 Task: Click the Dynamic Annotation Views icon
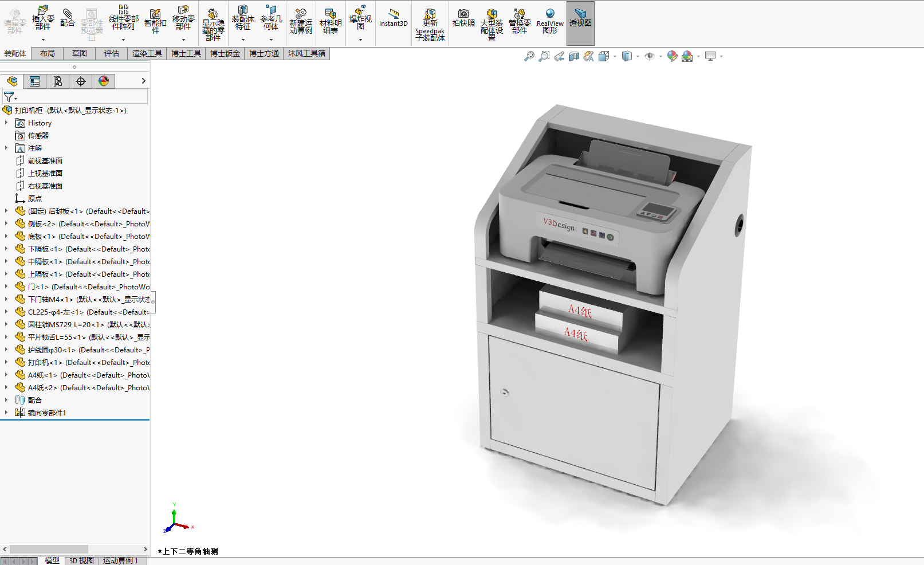pyautogui.click(x=589, y=56)
